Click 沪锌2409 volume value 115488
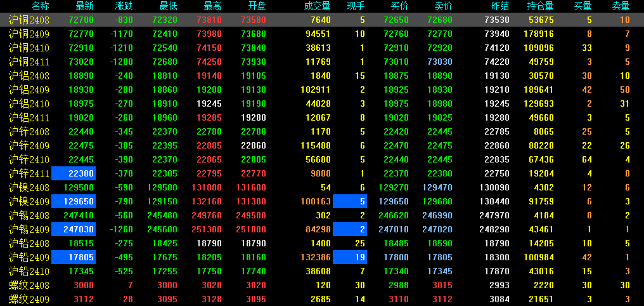Viewport: 644px width, 306px height. 316,145
